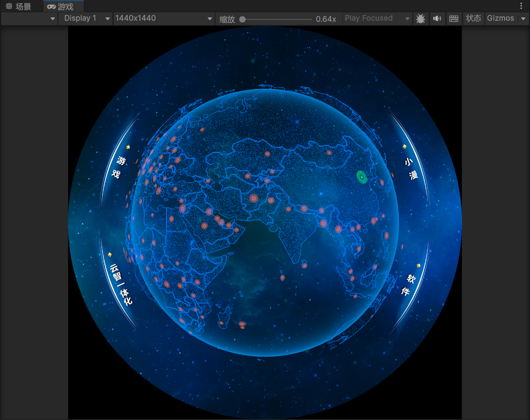Open the Play Focused mode dropdown

point(377,18)
